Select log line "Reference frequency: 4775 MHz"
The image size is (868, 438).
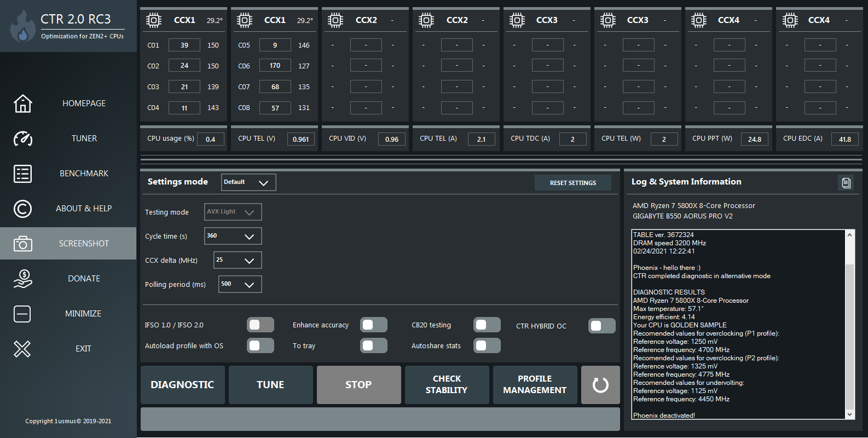(x=681, y=374)
